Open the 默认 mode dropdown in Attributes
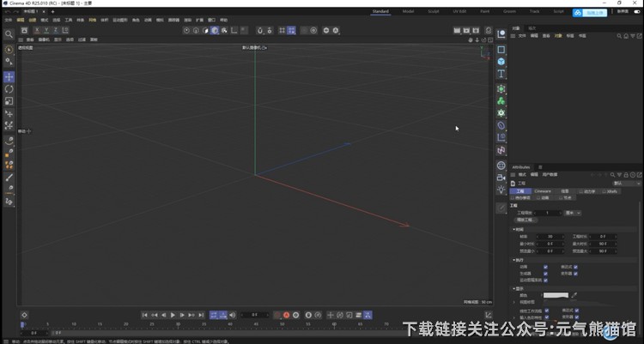The image size is (644, 344). 624,183
